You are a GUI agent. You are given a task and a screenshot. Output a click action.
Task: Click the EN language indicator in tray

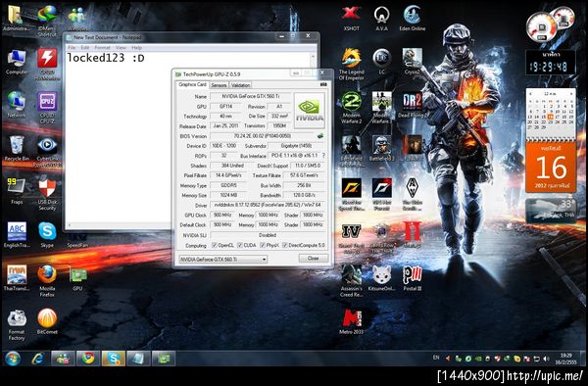pos(436,358)
